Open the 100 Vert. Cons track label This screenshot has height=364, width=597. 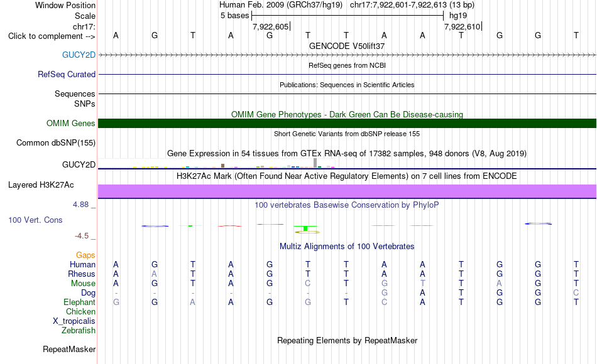click(x=35, y=220)
